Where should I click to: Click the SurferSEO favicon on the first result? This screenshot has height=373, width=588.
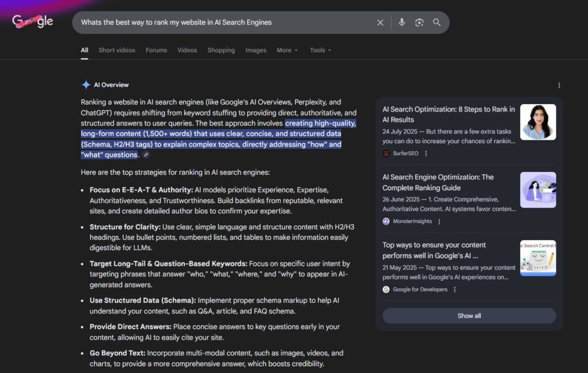(x=385, y=153)
